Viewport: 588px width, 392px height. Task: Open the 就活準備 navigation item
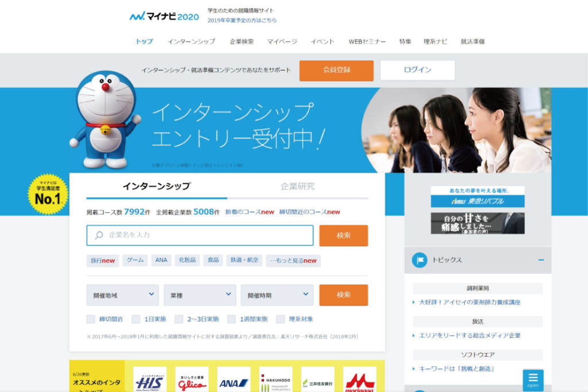click(x=473, y=41)
